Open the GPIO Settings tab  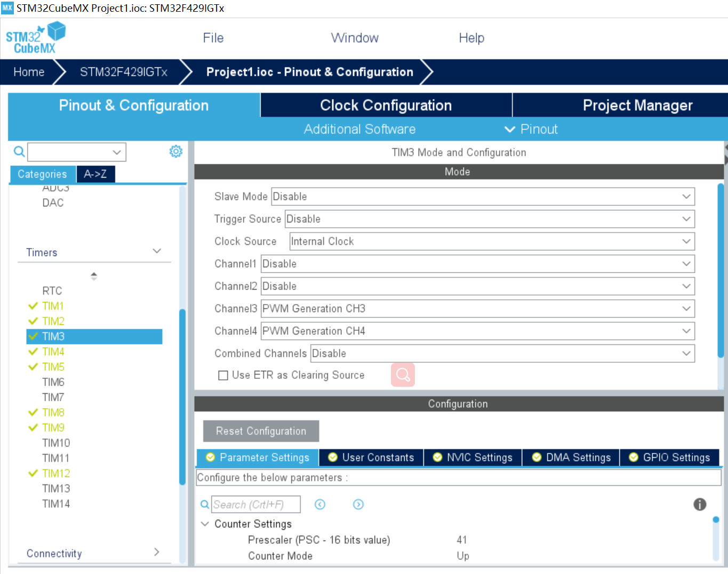pos(670,457)
